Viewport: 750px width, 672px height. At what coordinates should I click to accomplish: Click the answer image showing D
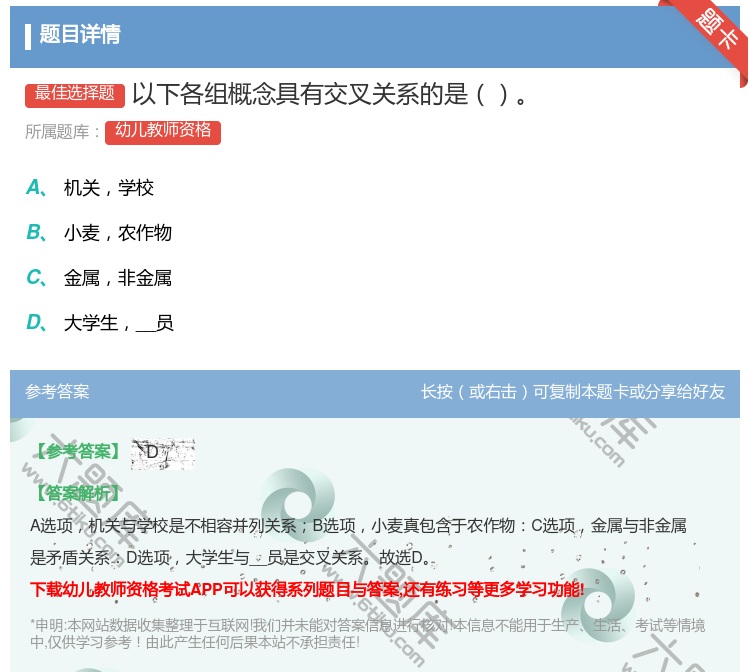tap(163, 453)
